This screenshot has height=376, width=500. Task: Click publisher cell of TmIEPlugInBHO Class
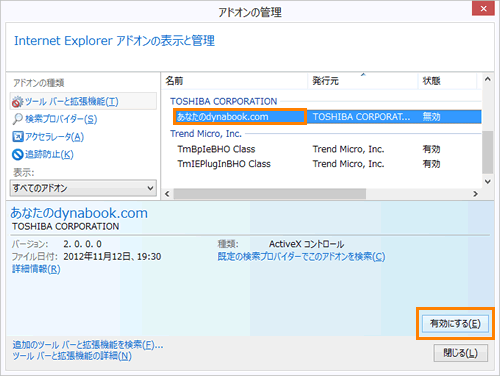click(348, 164)
